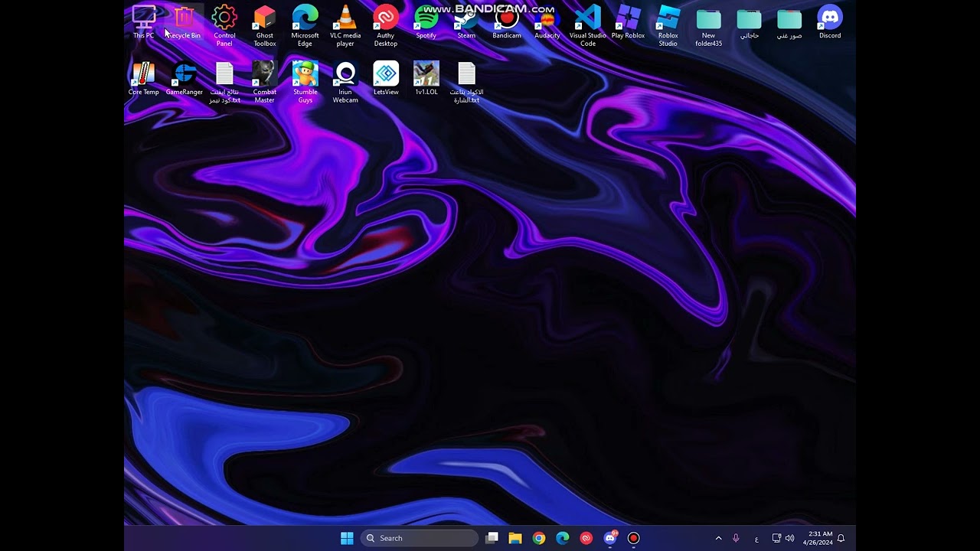Select the Audacity desktop shortcut
This screenshot has width=980, height=551.
click(547, 22)
